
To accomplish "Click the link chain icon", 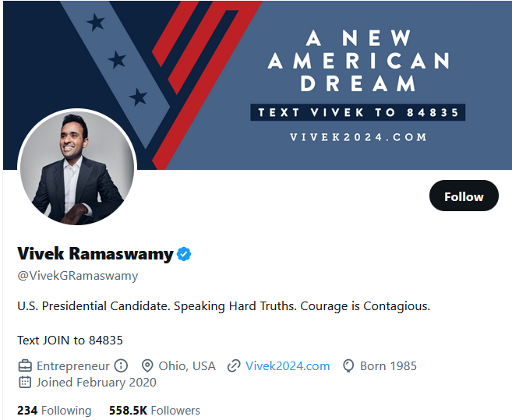I will 233,365.
